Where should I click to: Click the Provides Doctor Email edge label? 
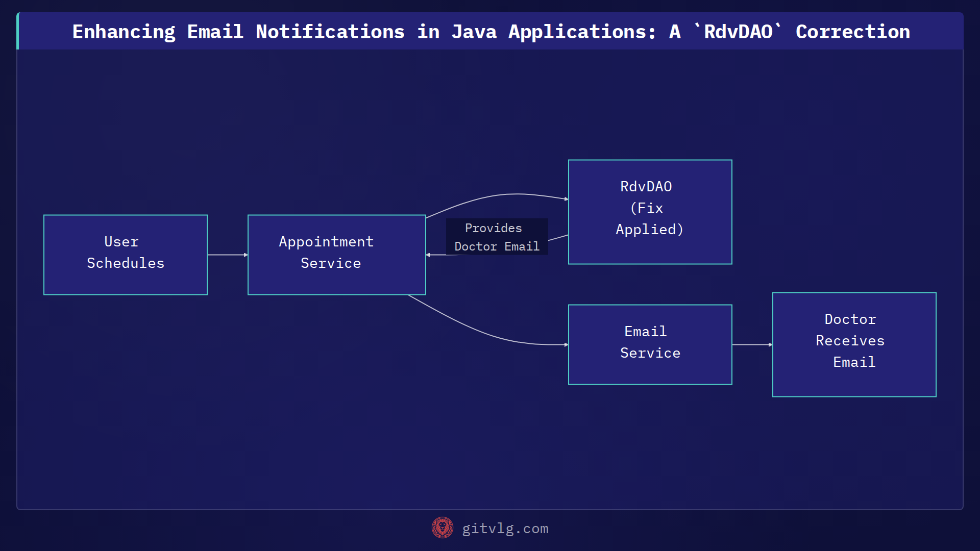click(497, 237)
